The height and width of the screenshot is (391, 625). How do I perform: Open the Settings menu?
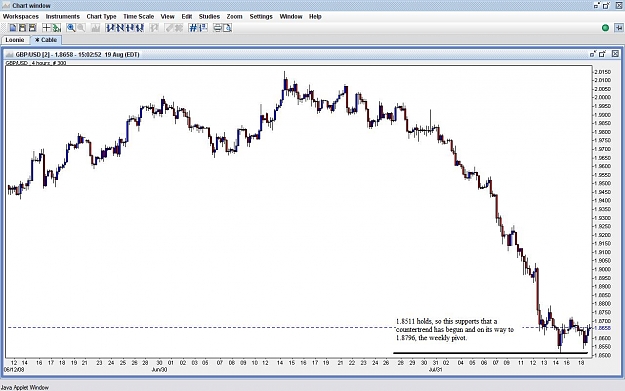click(x=261, y=16)
